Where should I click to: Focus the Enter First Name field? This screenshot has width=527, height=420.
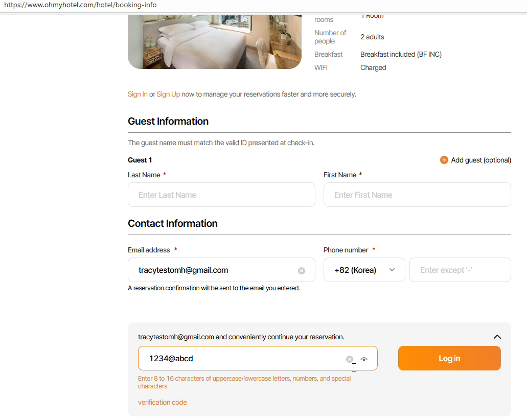(x=417, y=195)
